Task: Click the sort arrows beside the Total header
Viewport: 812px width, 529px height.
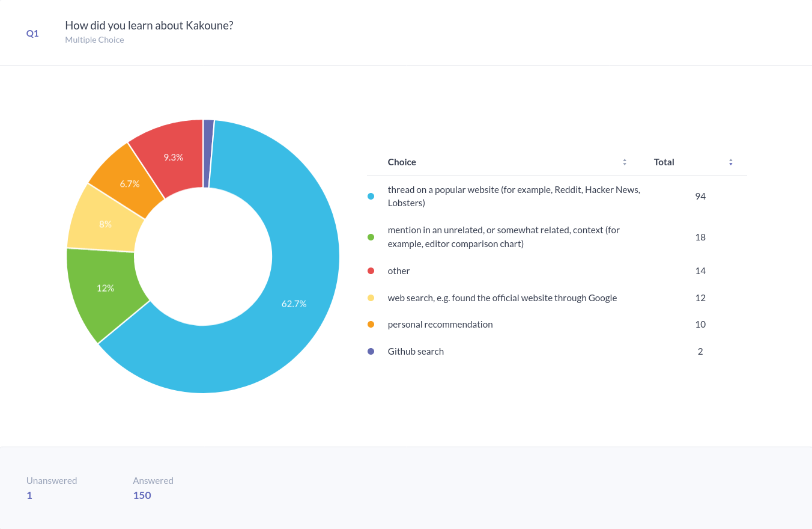Action: (x=731, y=162)
